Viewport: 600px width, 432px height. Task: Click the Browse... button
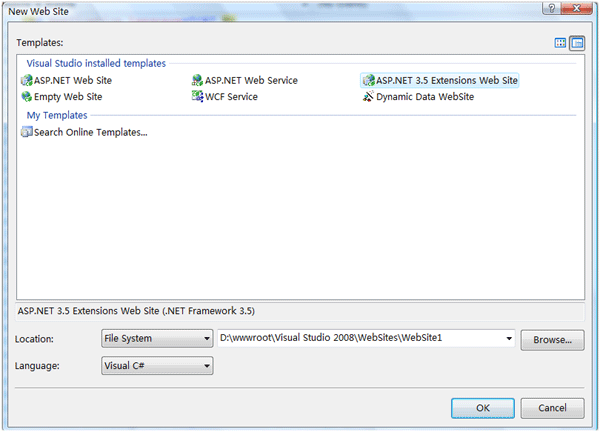[x=552, y=340]
